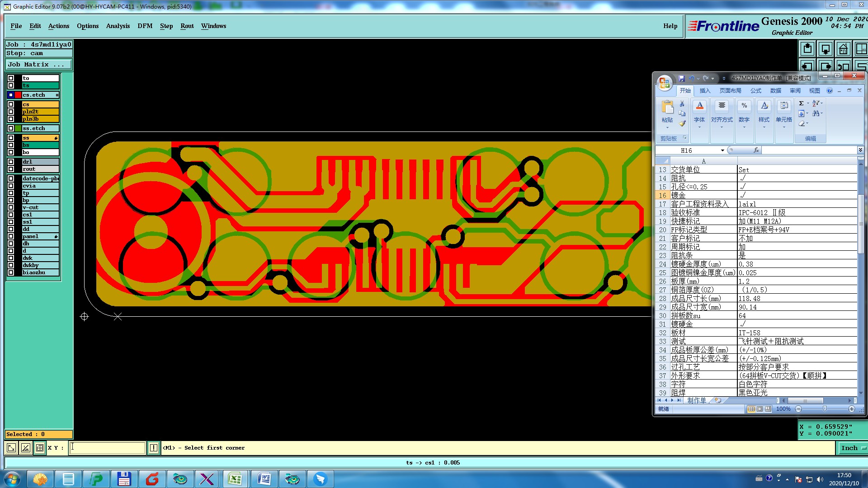868x488 pixels.
Task: Click the Find binoculars icon in Excel
Action: click(x=816, y=113)
